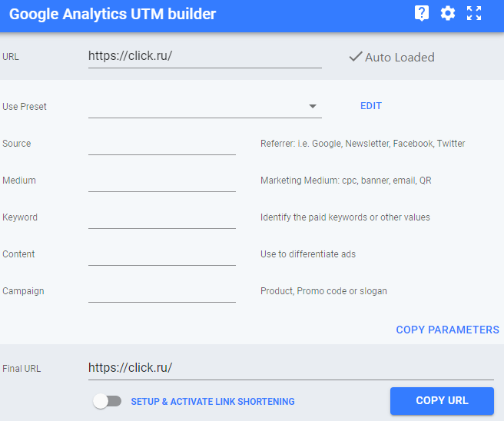Click into the Keyword text field
Viewport: 504px width, 421px height.
point(161,217)
